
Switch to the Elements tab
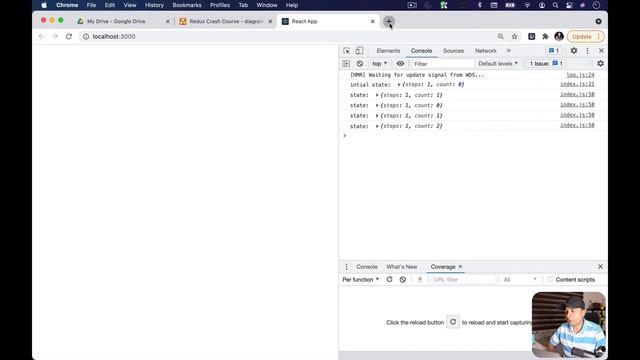(x=388, y=51)
